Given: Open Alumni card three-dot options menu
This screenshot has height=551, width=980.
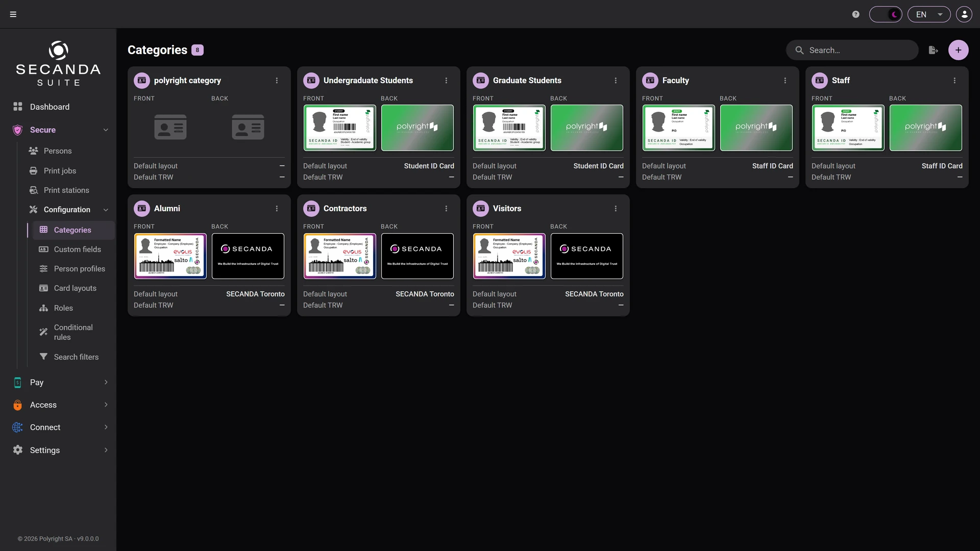Looking at the screenshot, I should coord(277,209).
